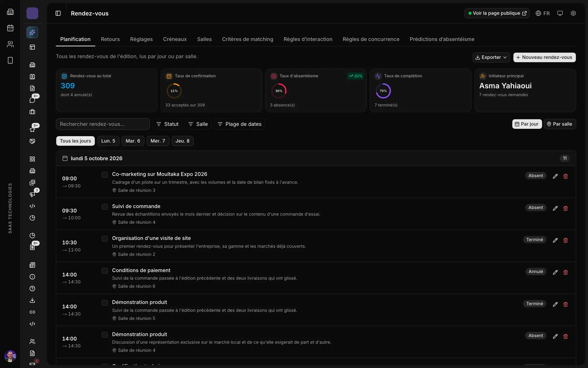Edit the Conditions de paiement appointment

(555, 272)
